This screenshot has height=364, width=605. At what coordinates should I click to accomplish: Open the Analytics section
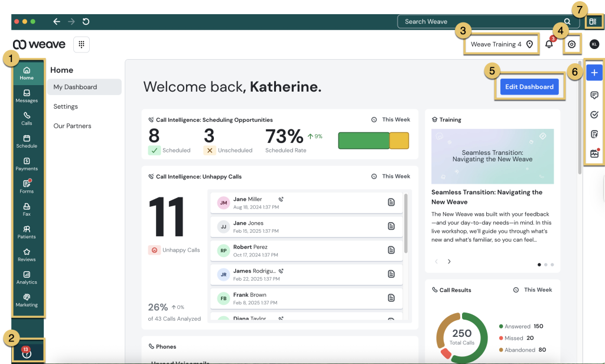point(27,278)
